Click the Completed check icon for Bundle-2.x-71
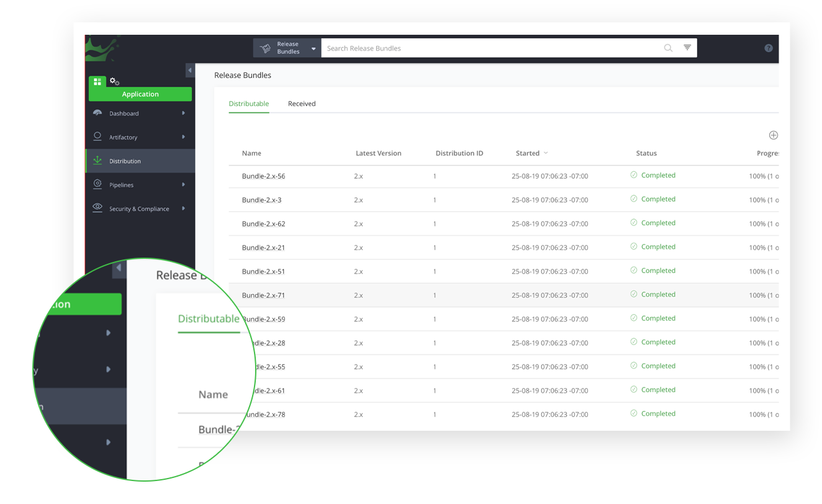Screen dimensions: 822x504 634,294
